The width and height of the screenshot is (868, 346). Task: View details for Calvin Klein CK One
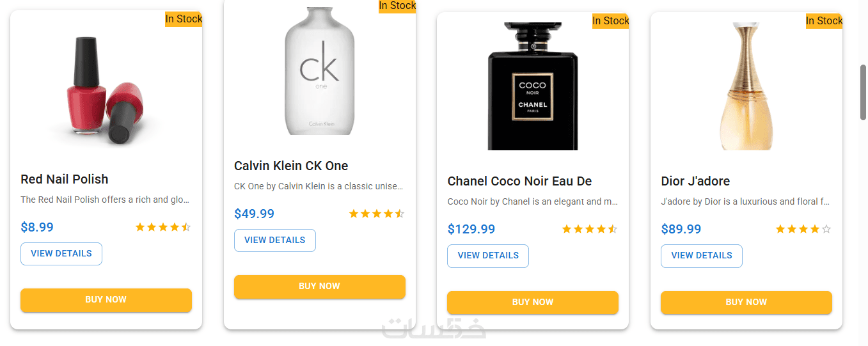pos(275,240)
